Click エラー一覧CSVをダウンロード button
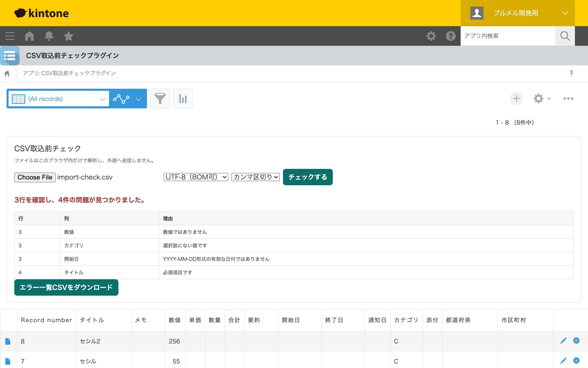 coord(66,287)
